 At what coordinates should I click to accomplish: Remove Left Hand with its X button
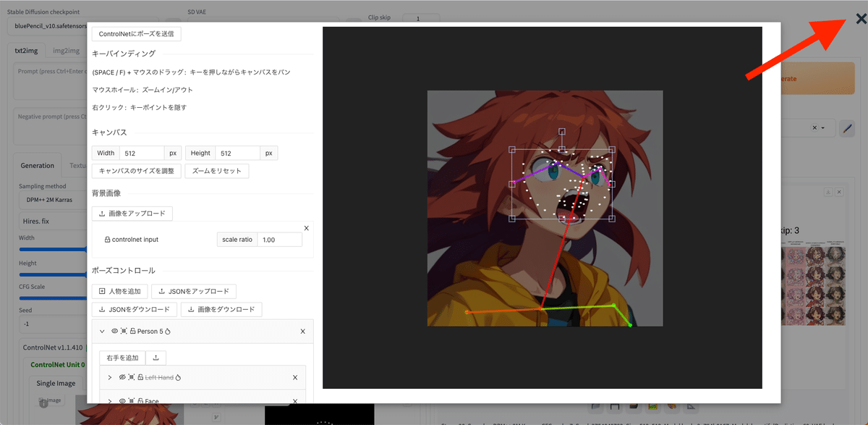point(295,378)
